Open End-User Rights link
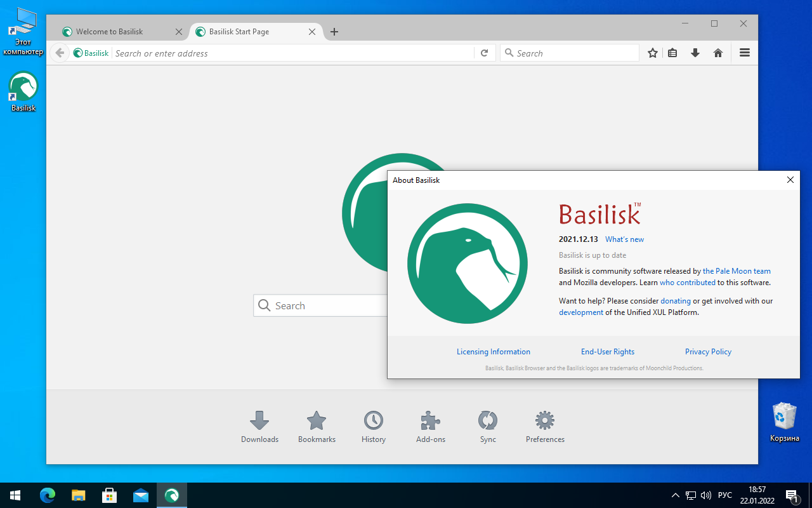This screenshot has width=812, height=508. (608, 352)
